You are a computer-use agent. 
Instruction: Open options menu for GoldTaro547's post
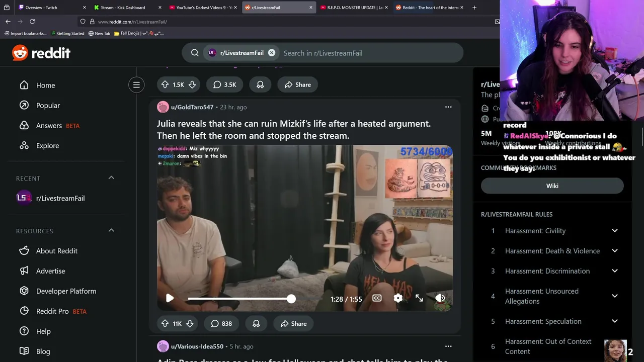(x=448, y=107)
